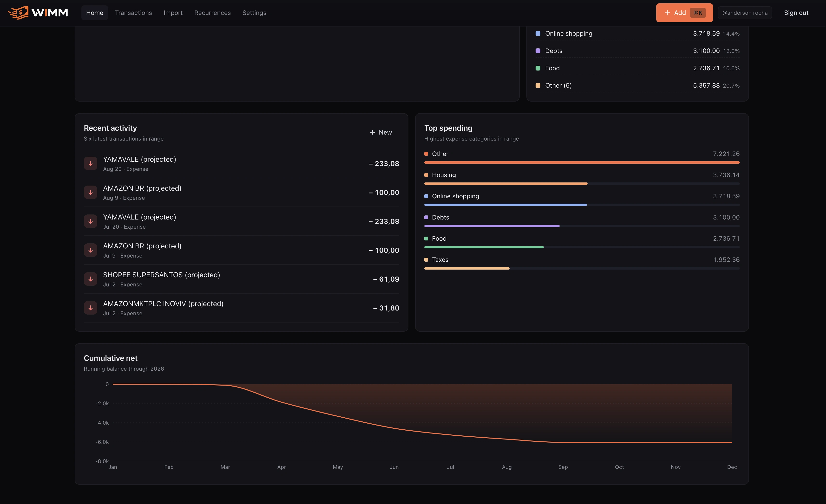Sign out of the account
Image resolution: width=826 pixels, height=504 pixels.
(796, 13)
